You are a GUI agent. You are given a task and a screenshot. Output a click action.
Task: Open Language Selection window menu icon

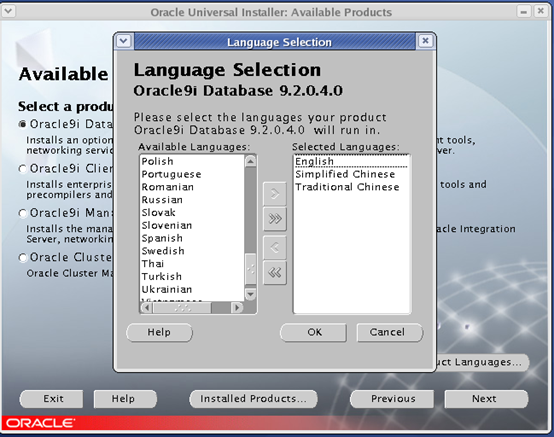tap(124, 41)
